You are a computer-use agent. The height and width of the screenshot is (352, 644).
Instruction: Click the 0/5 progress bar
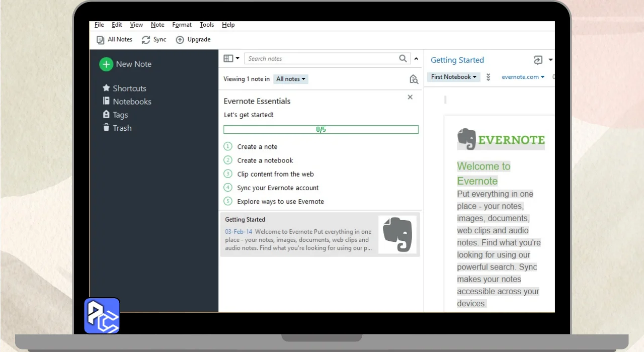pos(321,129)
